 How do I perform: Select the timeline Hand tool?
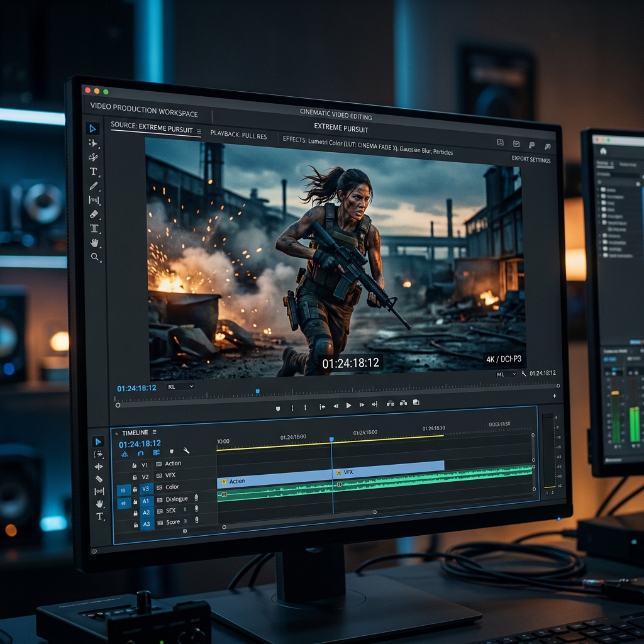coord(99,504)
